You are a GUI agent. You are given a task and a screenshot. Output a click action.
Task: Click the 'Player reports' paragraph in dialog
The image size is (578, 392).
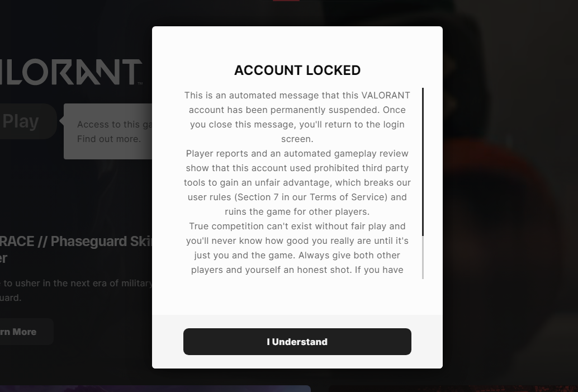297,182
